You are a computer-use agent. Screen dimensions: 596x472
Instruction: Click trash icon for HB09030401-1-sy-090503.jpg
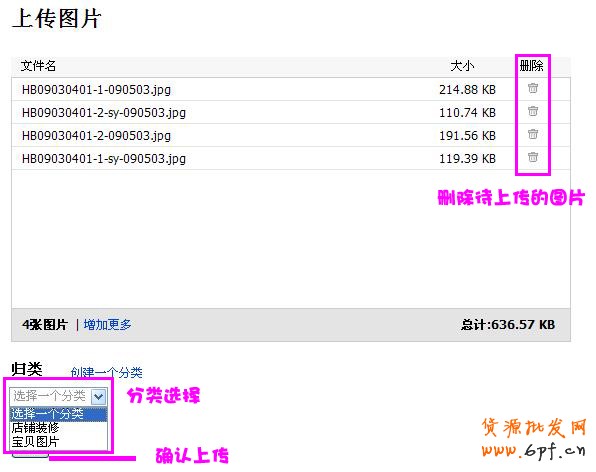tap(533, 157)
